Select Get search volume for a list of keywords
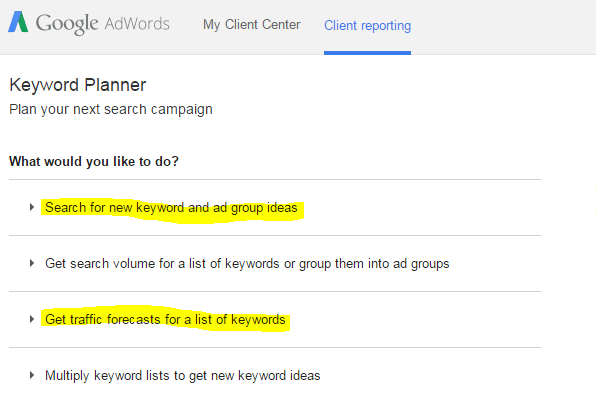Image resolution: width=596 pixels, height=401 pixels. [247, 263]
